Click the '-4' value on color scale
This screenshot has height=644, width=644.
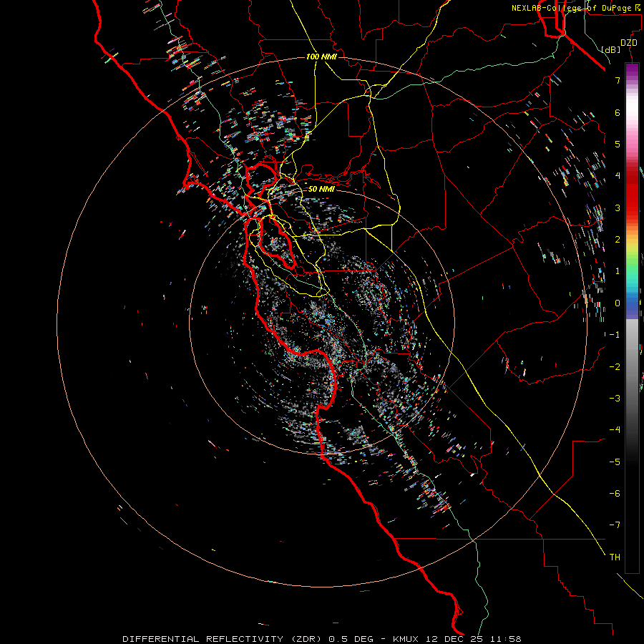point(615,430)
